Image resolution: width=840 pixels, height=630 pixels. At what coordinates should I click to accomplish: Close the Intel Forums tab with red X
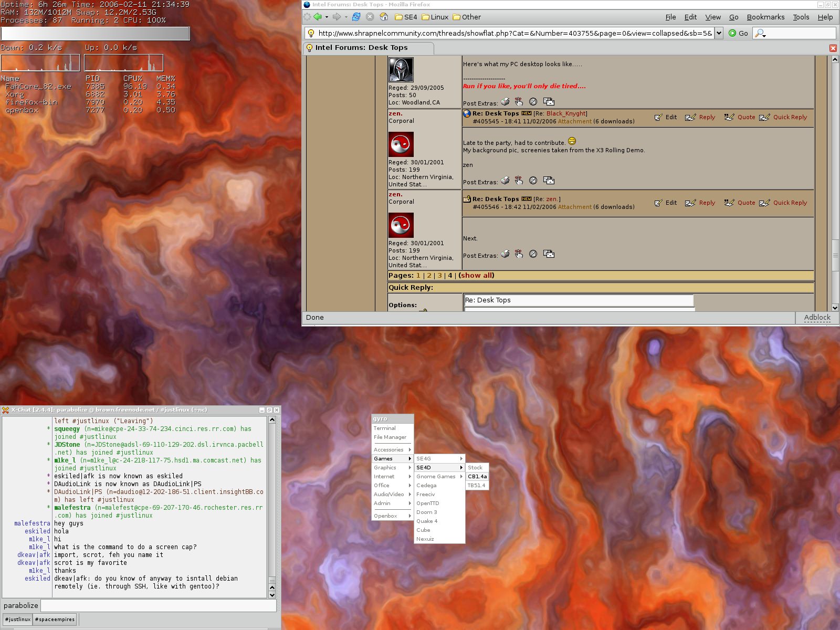coord(833,48)
